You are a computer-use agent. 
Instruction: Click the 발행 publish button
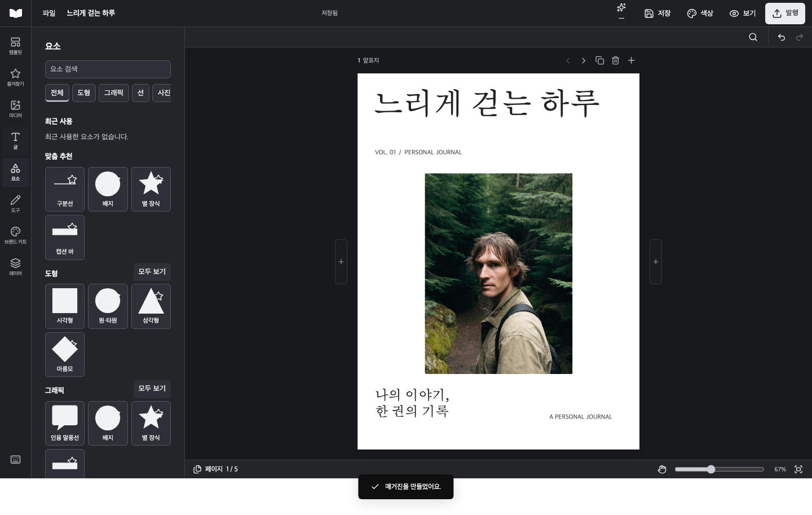(x=785, y=13)
